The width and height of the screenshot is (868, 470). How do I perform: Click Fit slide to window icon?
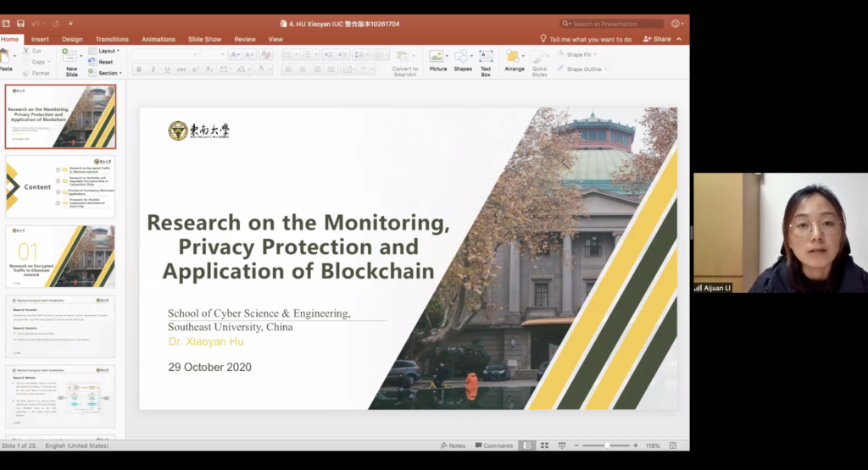[674, 445]
